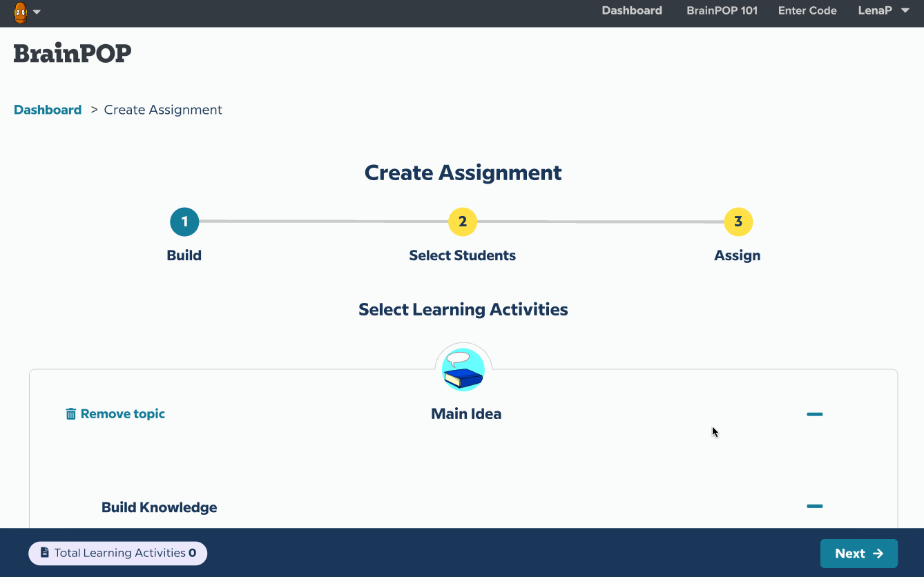
Task: Click the stepper progress line between Build and Select Students
Action: [x=323, y=222]
